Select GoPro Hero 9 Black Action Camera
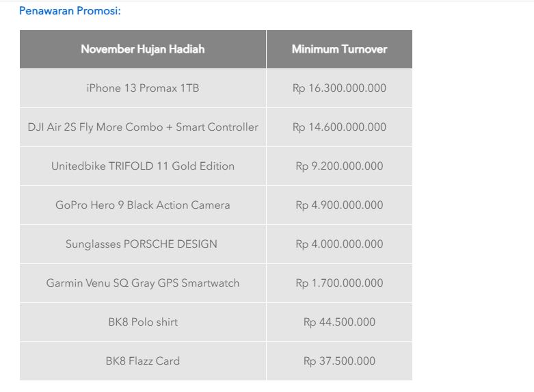The image size is (534, 392). coord(143,205)
